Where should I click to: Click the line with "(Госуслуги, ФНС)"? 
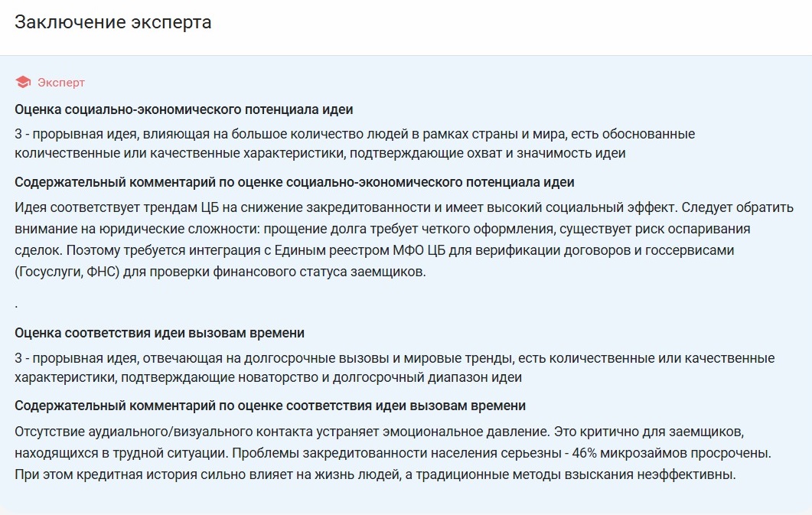pyautogui.click(x=220, y=272)
